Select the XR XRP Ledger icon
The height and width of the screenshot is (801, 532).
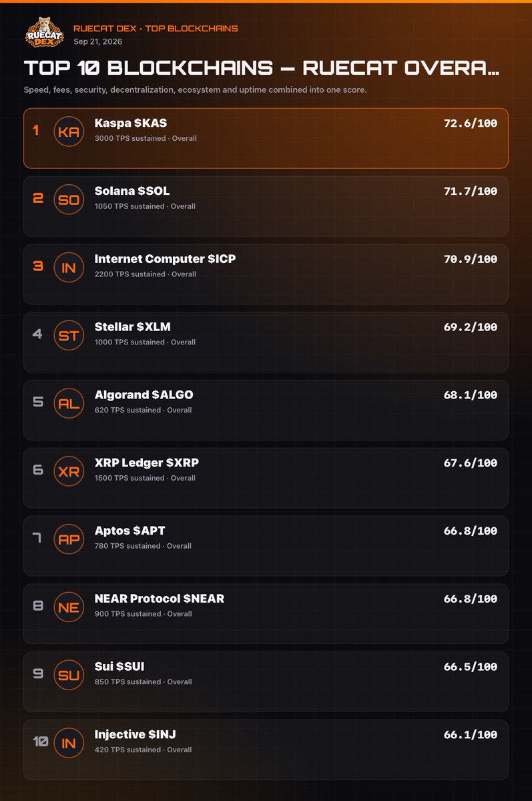click(x=69, y=471)
